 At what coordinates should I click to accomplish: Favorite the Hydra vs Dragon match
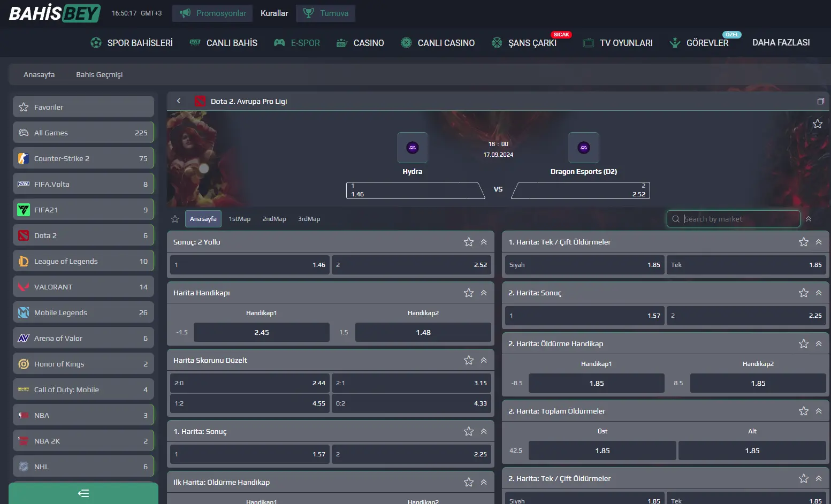click(818, 124)
